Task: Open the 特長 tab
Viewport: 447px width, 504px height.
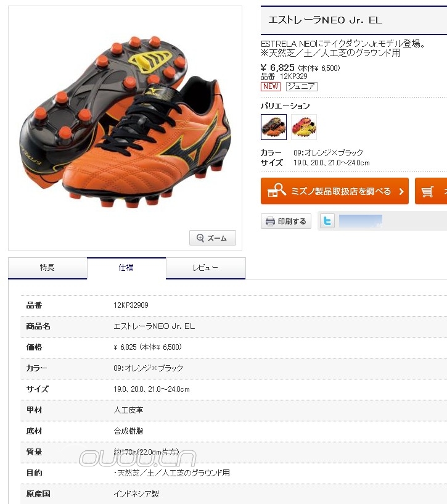Action: pyautogui.click(x=47, y=268)
